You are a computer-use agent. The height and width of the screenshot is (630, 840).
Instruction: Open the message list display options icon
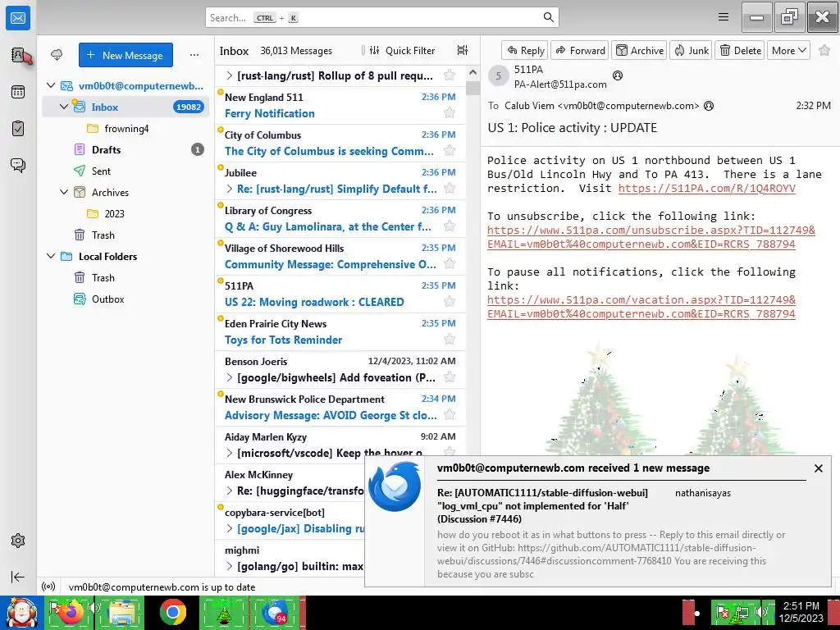pos(463,50)
